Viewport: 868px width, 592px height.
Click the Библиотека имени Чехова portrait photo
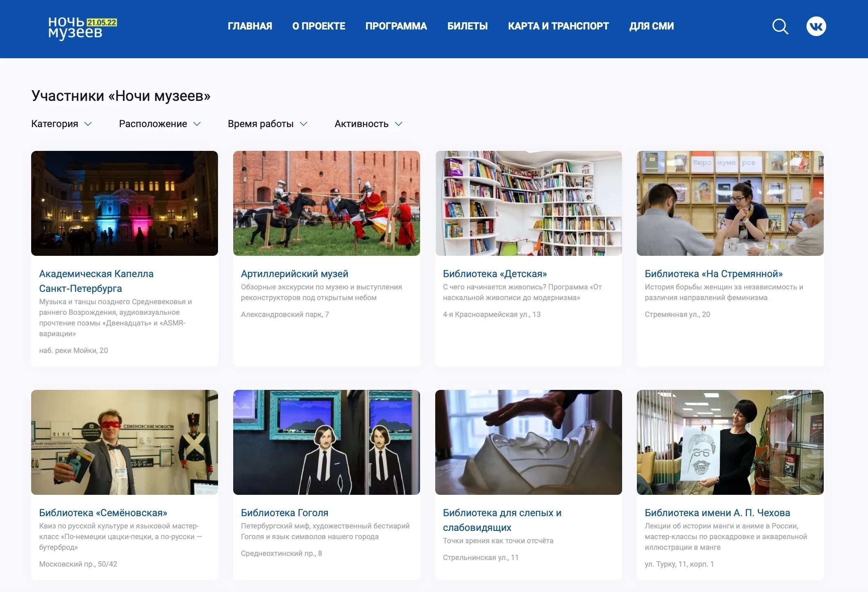point(730,442)
